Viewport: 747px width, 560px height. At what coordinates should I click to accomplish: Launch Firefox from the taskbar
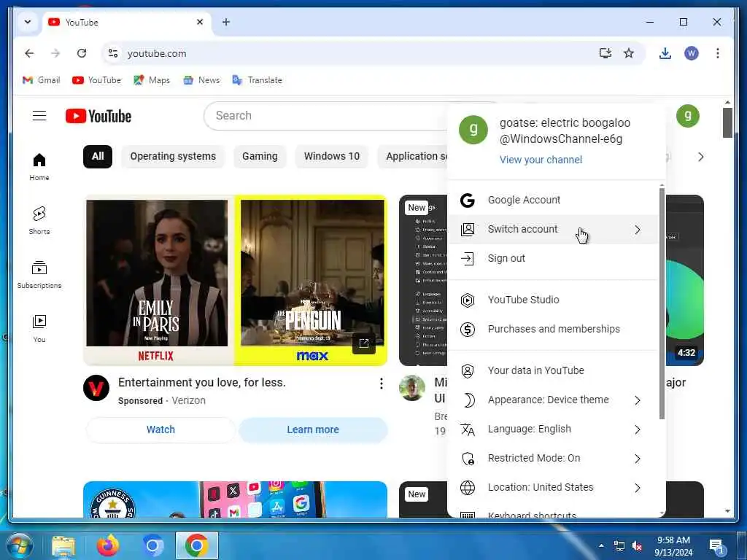(x=108, y=545)
